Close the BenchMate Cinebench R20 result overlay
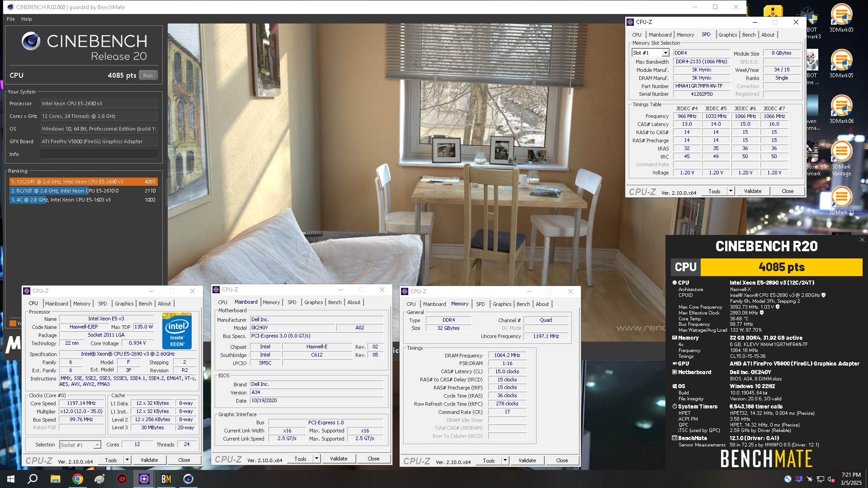 (862, 240)
